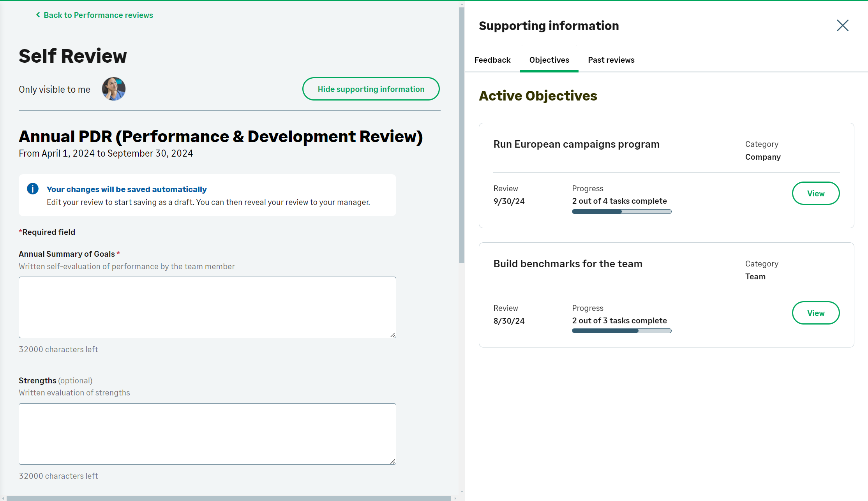
Task: Grab Strengths textarea resize handle
Action: click(x=393, y=461)
